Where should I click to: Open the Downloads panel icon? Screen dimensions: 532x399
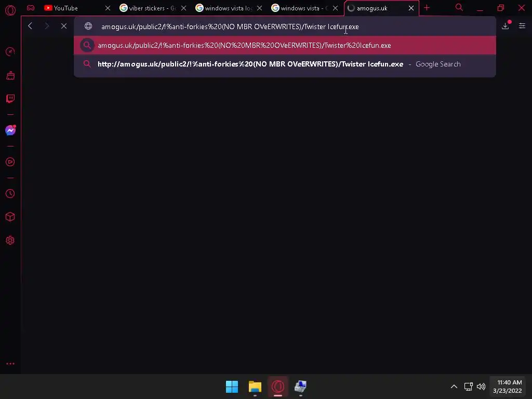point(506,26)
